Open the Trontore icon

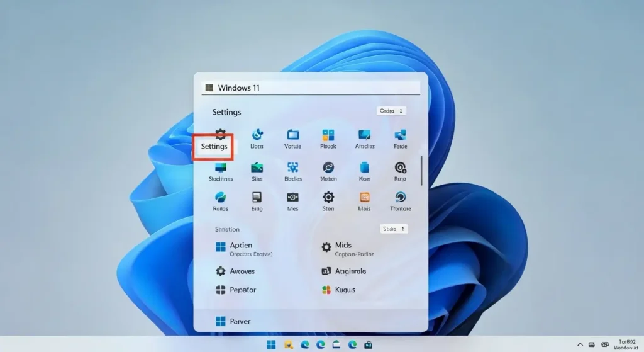point(401,197)
